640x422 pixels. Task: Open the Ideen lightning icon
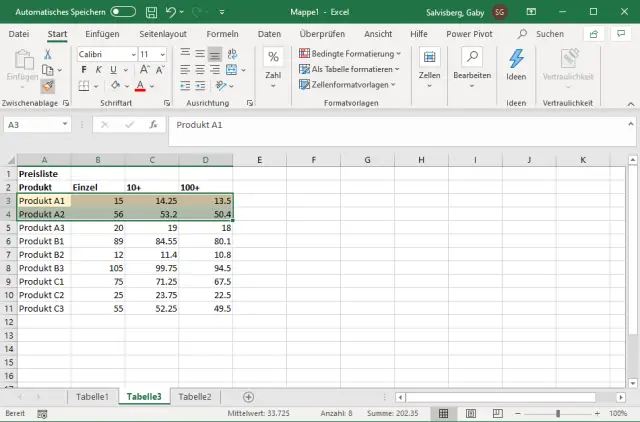click(516, 60)
